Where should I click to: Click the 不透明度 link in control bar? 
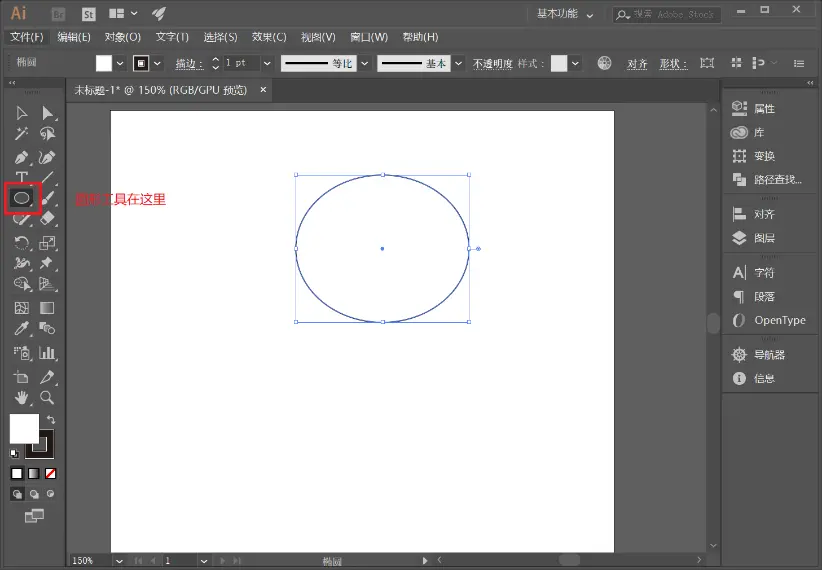click(x=492, y=63)
